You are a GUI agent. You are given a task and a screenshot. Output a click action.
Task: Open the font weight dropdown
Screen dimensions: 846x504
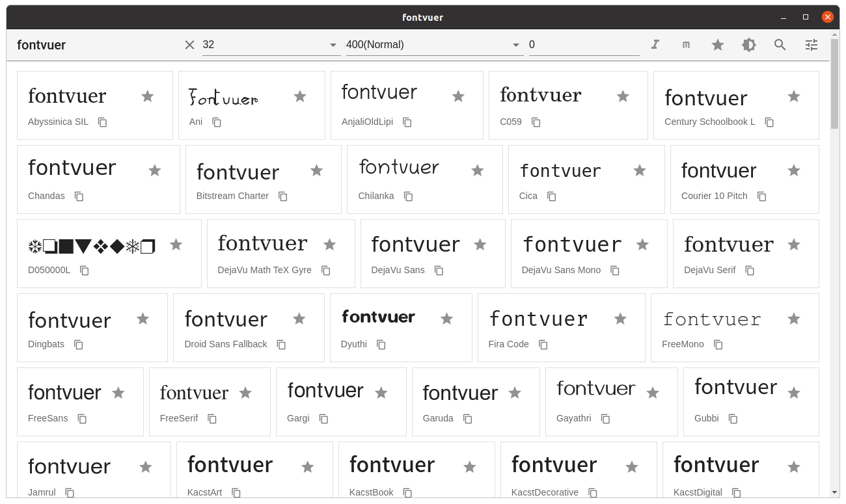[x=433, y=44]
